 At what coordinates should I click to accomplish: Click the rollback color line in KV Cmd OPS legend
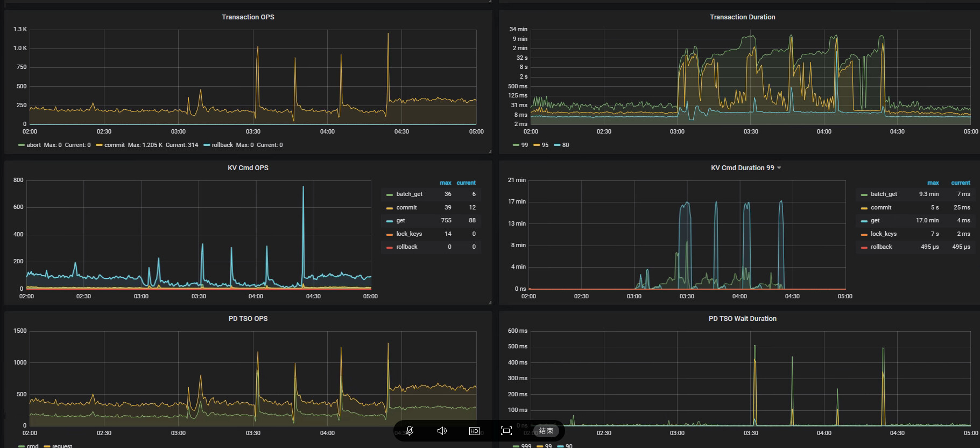tap(389, 247)
